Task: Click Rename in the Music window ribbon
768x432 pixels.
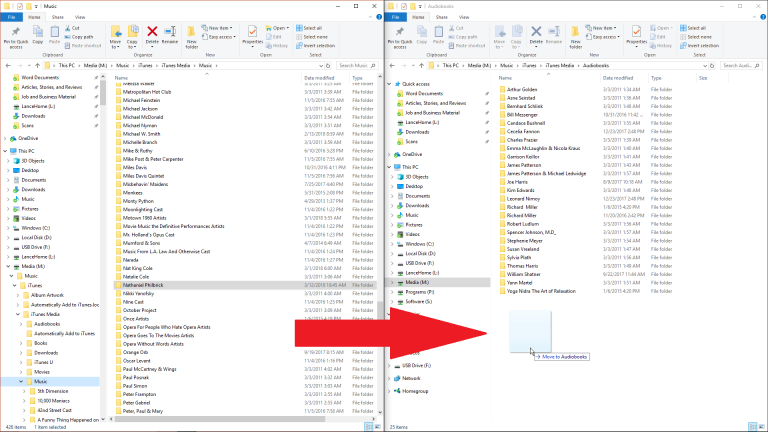Action: click(169, 35)
